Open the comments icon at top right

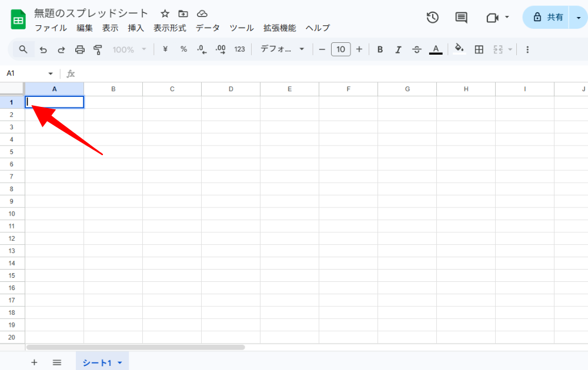tap(462, 18)
